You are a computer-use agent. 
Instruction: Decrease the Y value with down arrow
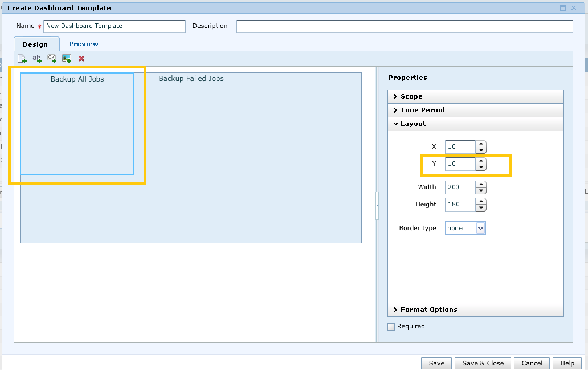tap(481, 168)
